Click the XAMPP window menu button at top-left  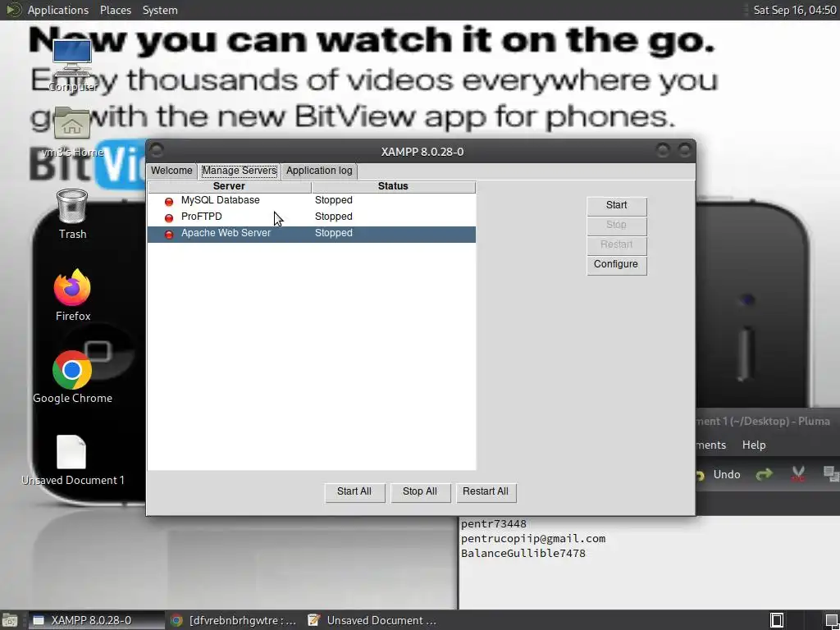coord(157,150)
